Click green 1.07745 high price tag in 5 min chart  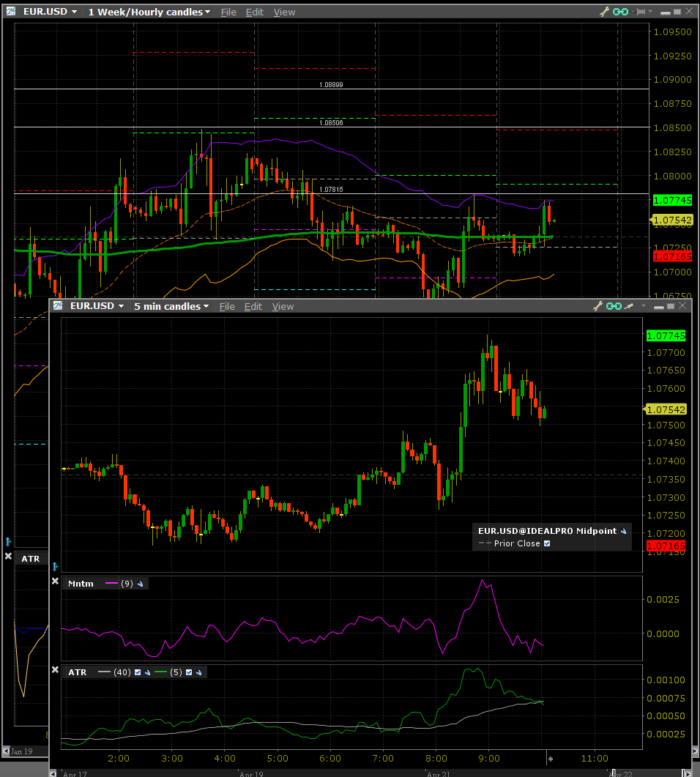pyautogui.click(x=666, y=335)
